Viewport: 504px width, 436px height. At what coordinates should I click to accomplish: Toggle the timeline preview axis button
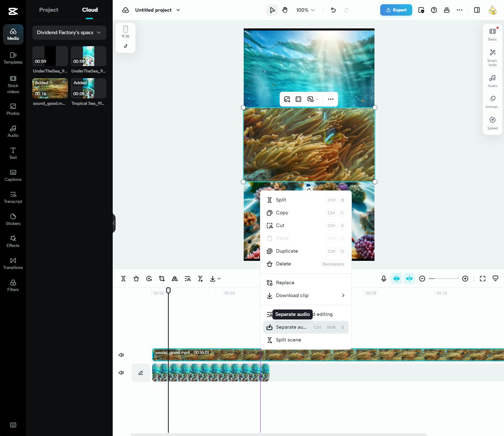coord(409,279)
